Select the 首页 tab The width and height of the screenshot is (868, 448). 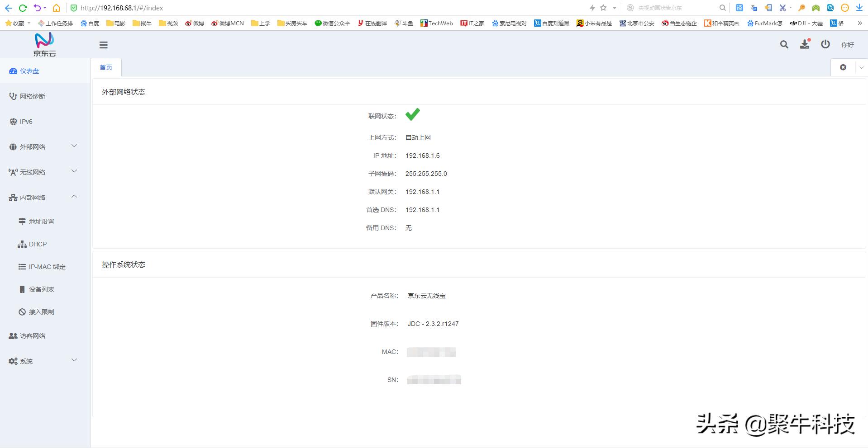coord(106,67)
